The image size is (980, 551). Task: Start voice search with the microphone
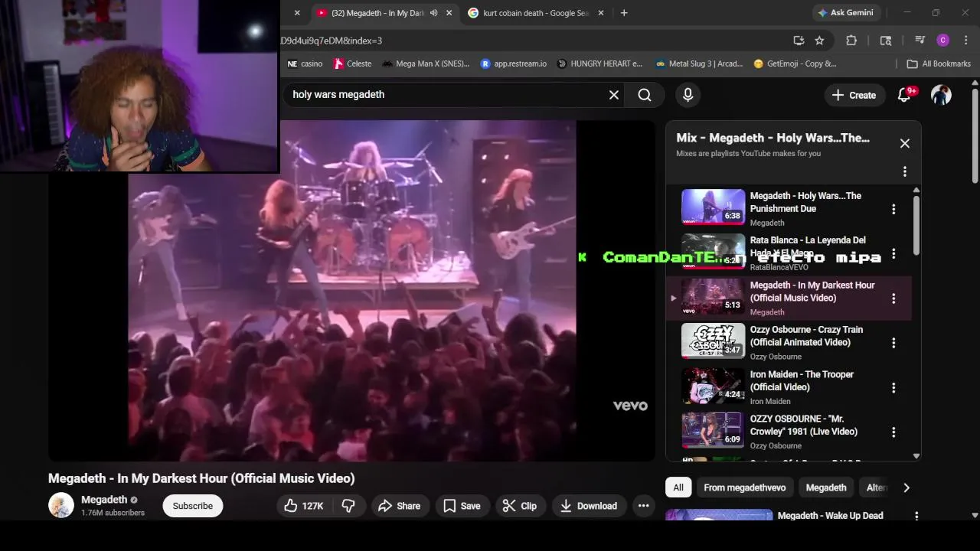coord(688,95)
